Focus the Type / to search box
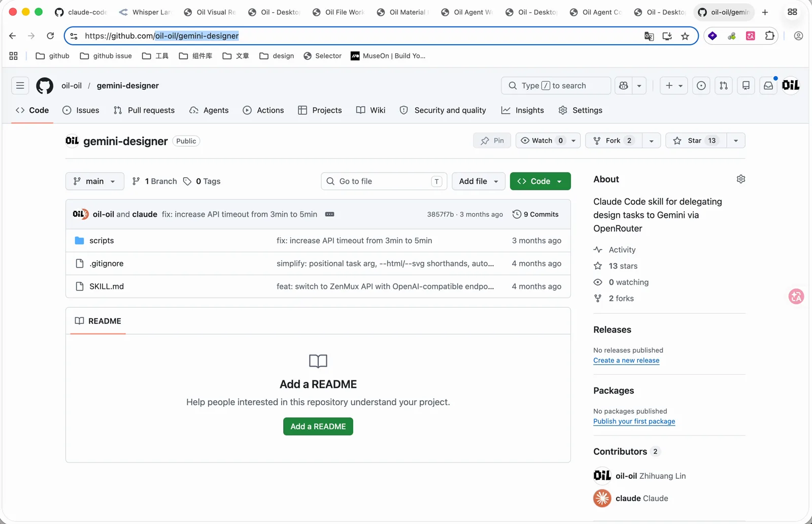The height and width of the screenshot is (524, 812). 556,85
